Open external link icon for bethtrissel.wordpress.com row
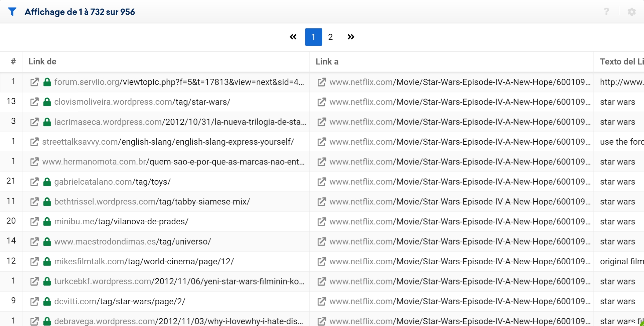Image resolution: width=644 pixels, height=326 pixels. [x=35, y=202]
